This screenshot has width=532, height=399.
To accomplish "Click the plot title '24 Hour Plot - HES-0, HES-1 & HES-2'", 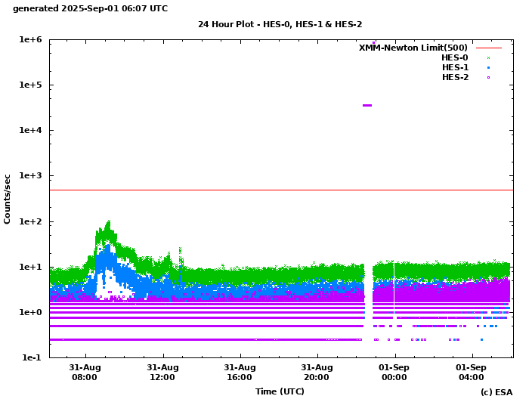I will (280, 24).
